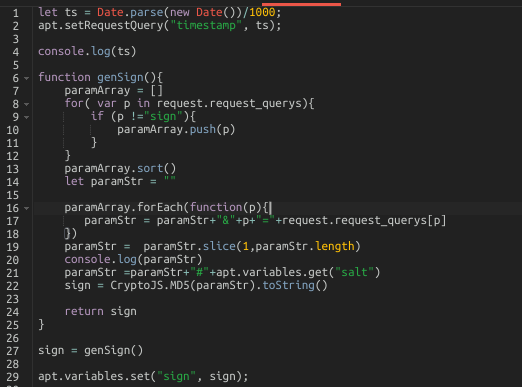Click line number 22 in the gutter

[x=12, y=286]
